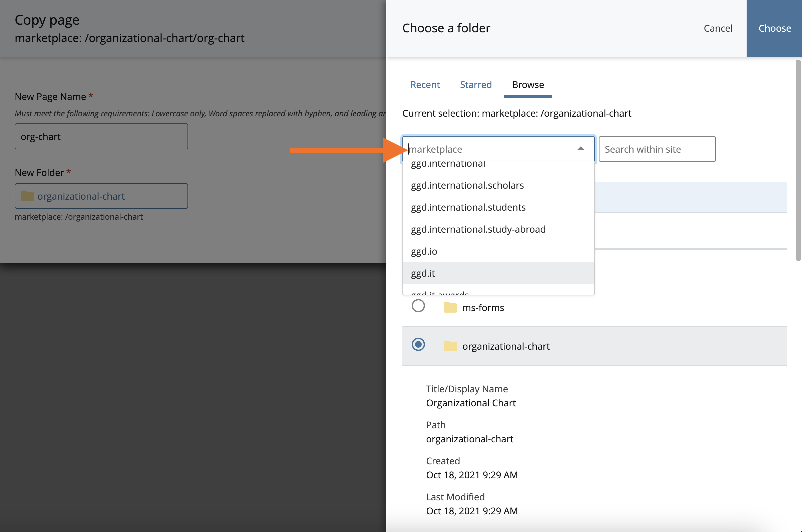This screenshot has width=802, height=532.
Task: Select the ggd.it site option
Action: pyautogui.click(x=498, y=273)
